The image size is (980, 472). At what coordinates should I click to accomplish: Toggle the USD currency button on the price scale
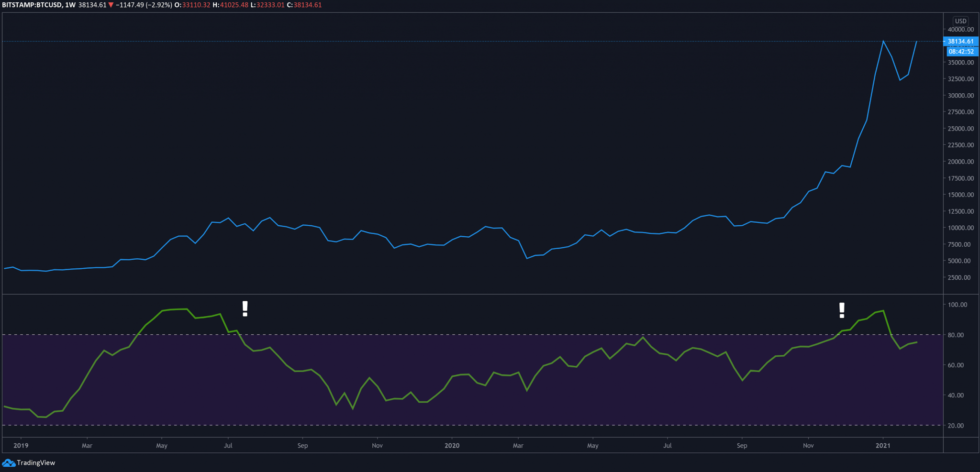click(x=960, y=21)
